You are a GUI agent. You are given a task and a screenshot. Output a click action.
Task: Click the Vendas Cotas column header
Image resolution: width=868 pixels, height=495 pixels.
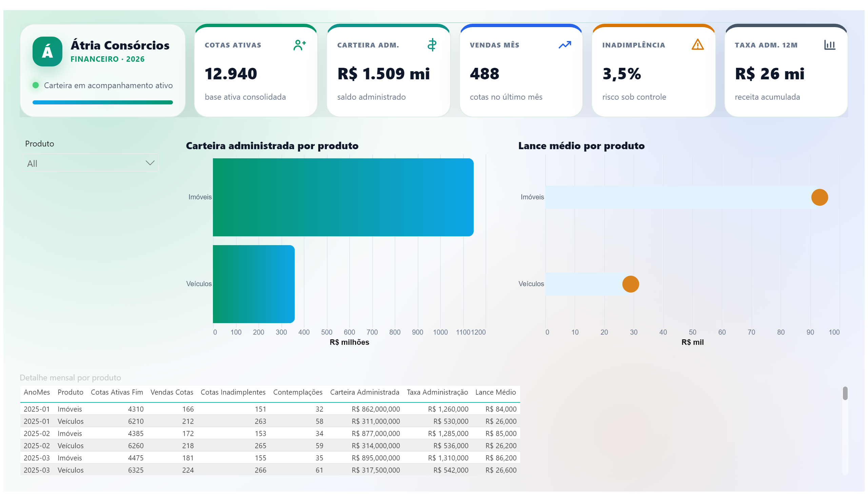172,392
